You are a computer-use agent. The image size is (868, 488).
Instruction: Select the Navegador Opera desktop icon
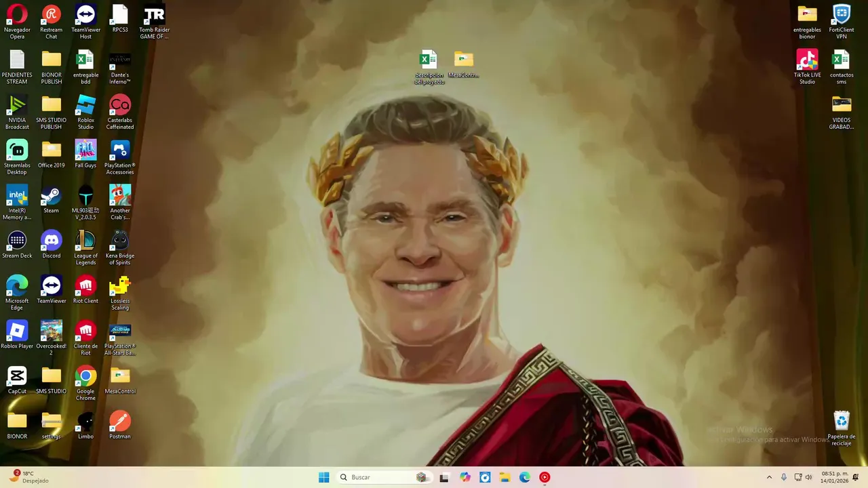click(x=17, y=22)
